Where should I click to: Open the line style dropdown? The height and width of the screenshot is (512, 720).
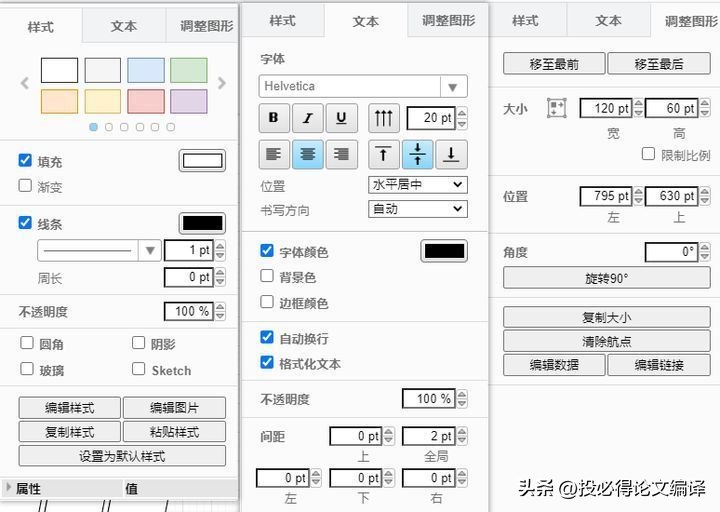(99, 251)
